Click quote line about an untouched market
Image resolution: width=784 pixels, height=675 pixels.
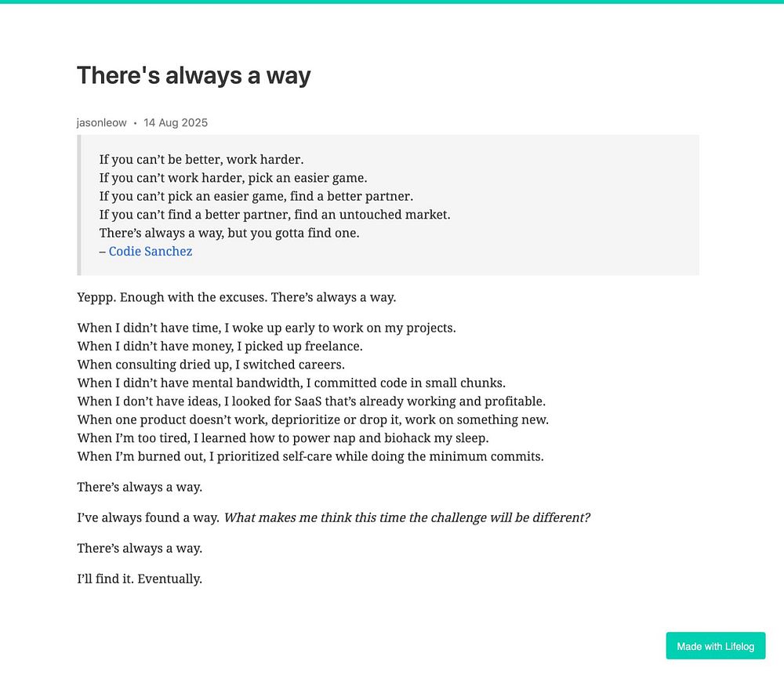pyautogui.click(x=274, y=215)
